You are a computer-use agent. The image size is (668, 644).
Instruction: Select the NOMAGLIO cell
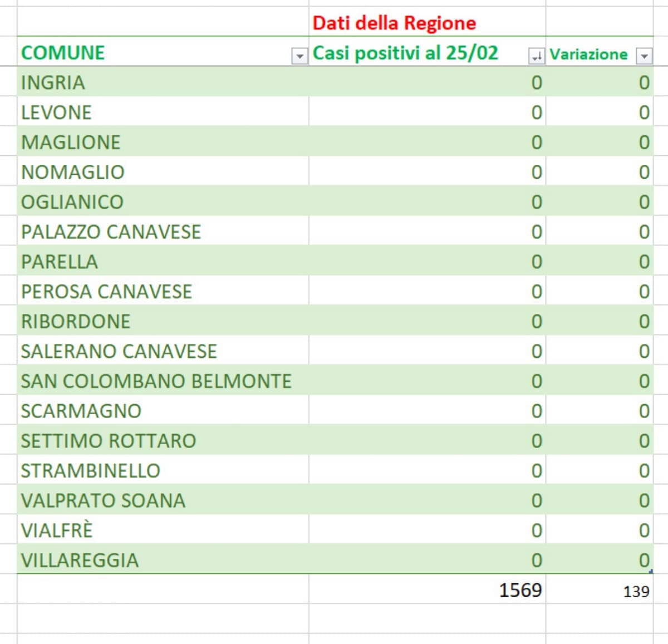pos(72,172)
